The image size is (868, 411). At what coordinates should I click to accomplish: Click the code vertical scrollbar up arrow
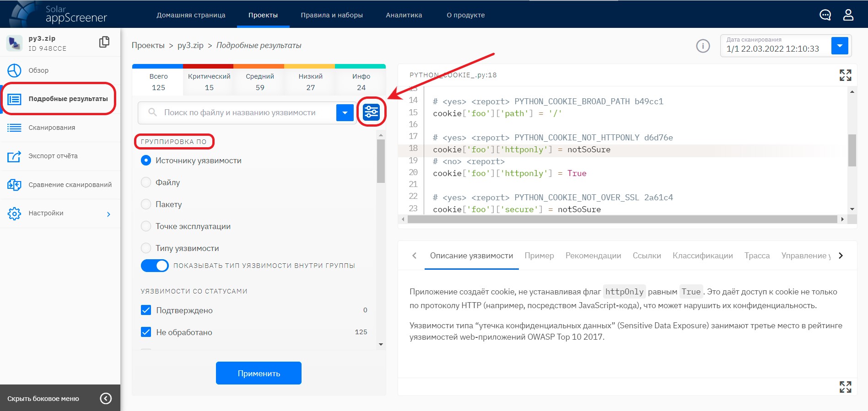click(x=852, y=91)
